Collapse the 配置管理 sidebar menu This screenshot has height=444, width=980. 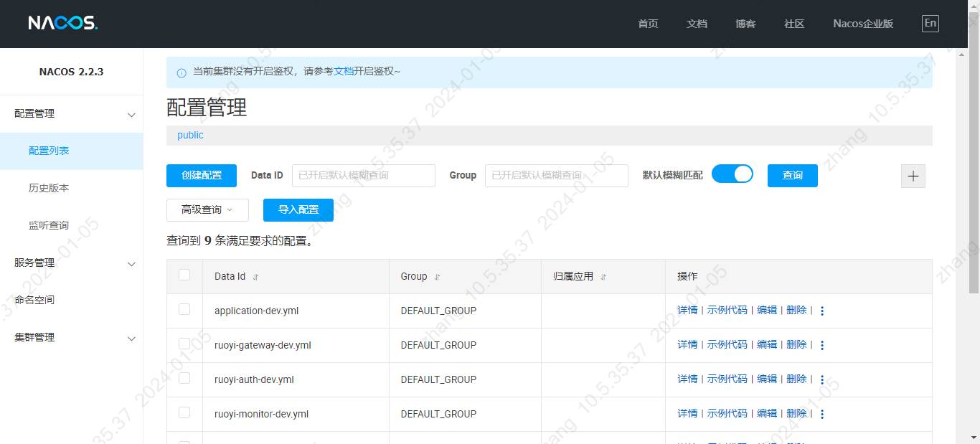(72, 114)
